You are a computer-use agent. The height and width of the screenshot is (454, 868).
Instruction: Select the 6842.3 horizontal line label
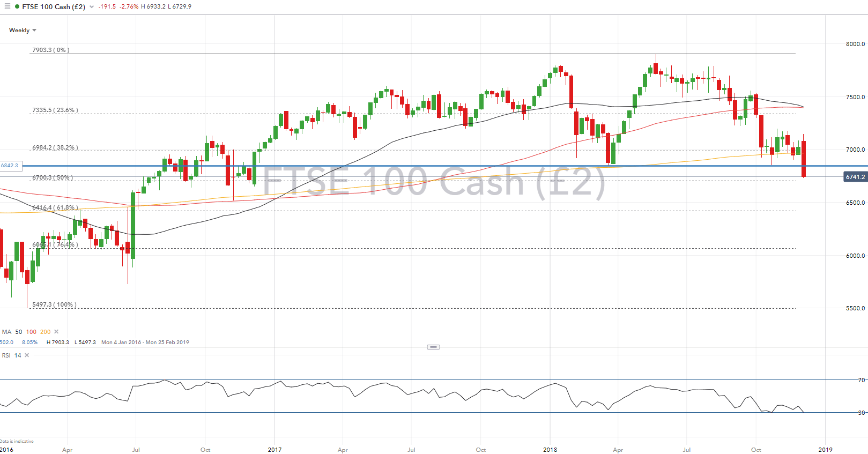click(10, 166)
